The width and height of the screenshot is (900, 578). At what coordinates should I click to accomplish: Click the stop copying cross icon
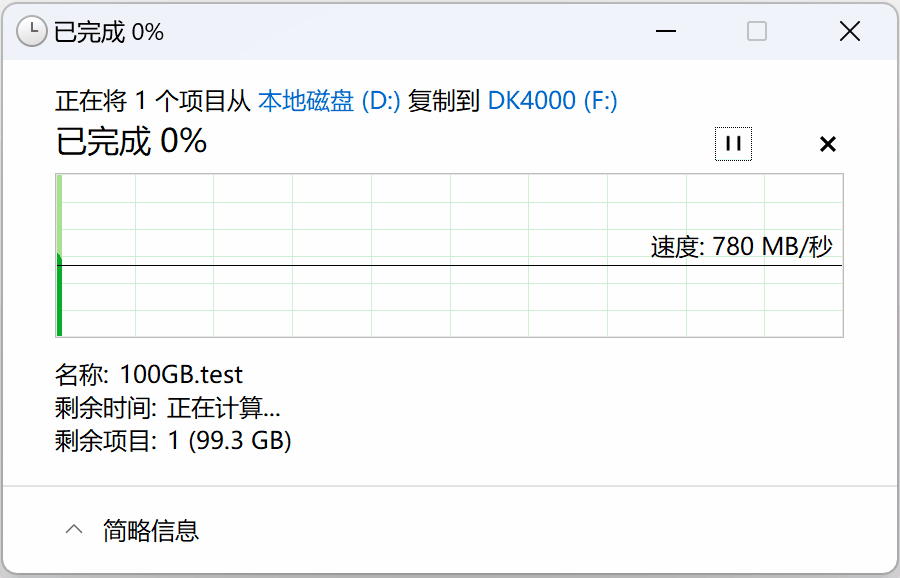coord(827,144)
